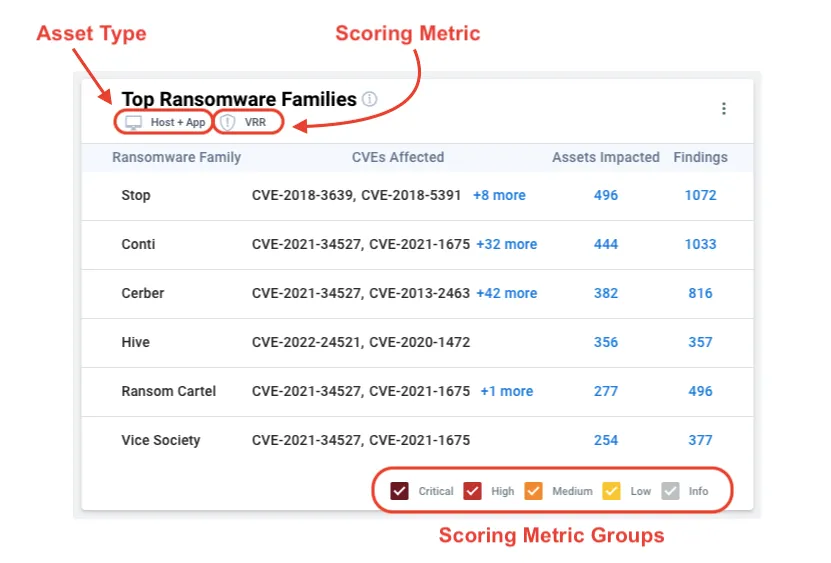Expand +8 more CVEs for Stop
The height and width of the screenshot is (563, 831).
[x=499, y=196]
